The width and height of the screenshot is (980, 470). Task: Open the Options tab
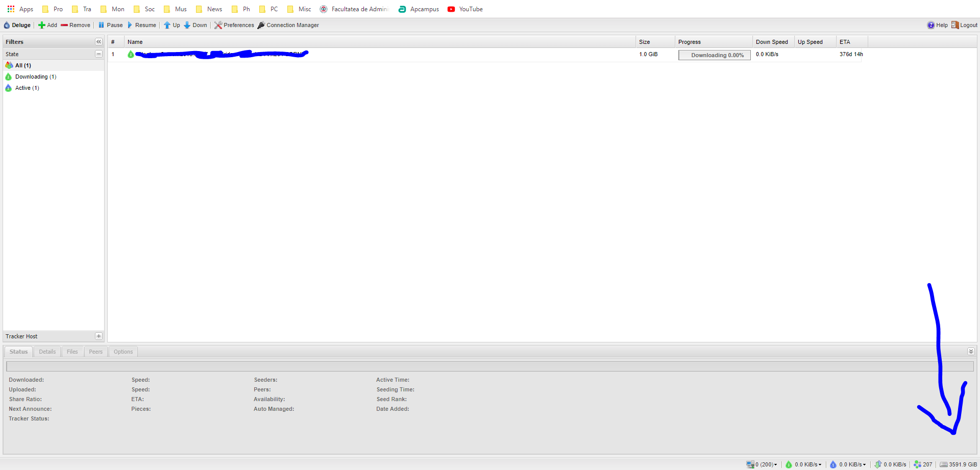123,352
